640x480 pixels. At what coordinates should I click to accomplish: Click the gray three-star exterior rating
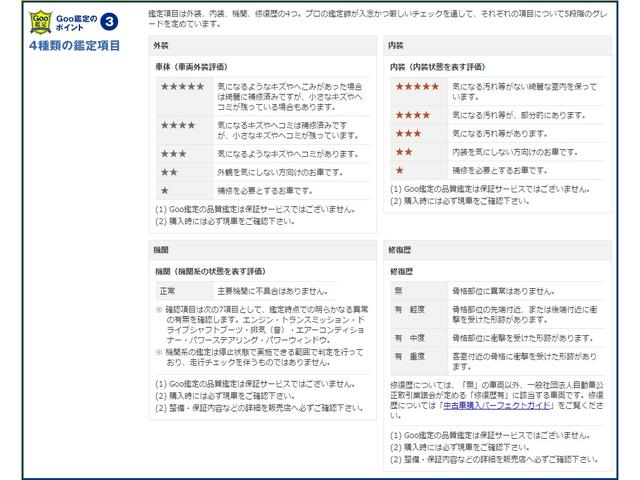173,153
